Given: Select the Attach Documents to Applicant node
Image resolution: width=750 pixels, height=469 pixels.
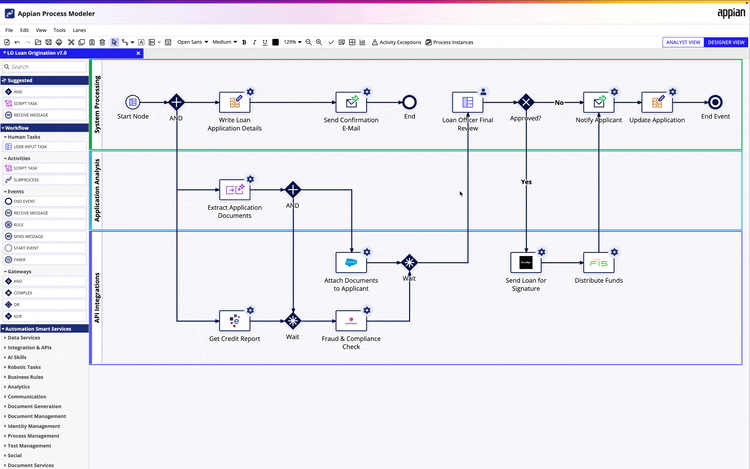Looking at the screenshot, I should (351, 262).
